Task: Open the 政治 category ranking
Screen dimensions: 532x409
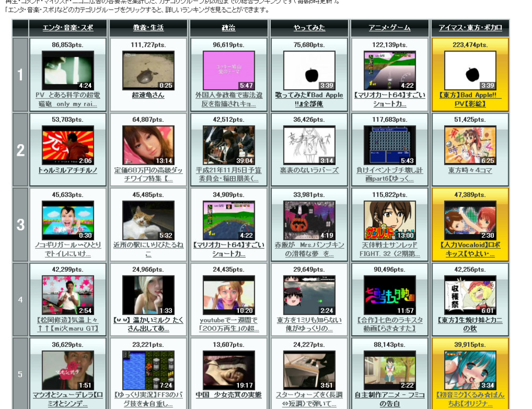Action: 229,28
